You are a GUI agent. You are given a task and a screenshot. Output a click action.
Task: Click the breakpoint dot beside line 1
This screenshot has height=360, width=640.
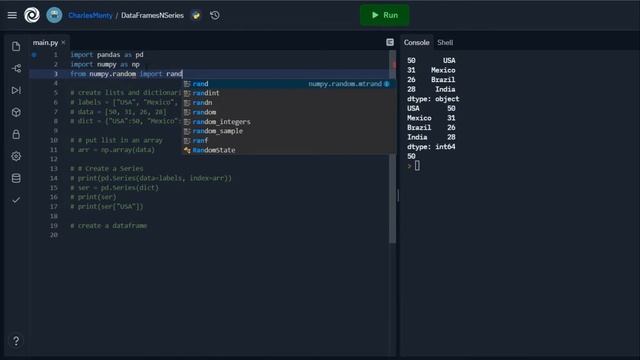[34, 55]
